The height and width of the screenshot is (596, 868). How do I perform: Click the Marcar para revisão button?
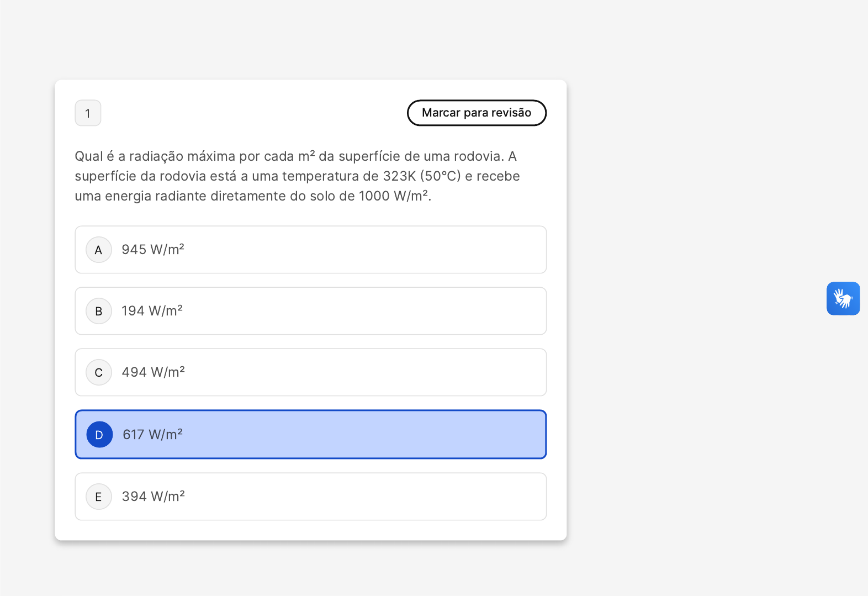pyautogui.click(x=477, y=113)
